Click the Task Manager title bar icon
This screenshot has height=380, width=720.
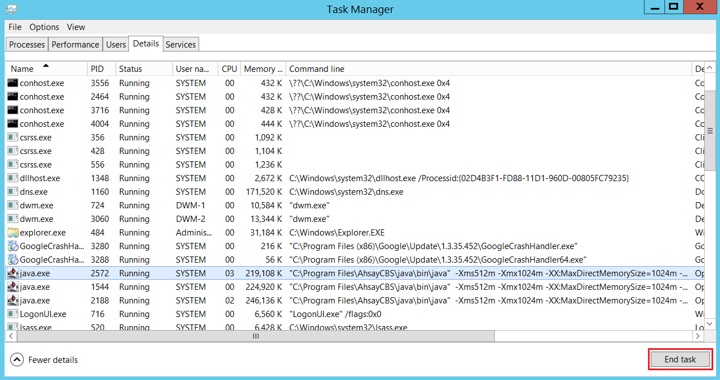coord(11,9)
